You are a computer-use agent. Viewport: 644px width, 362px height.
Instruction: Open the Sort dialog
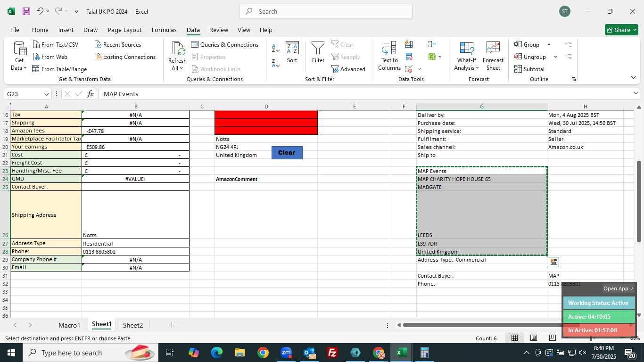[292, 52]
